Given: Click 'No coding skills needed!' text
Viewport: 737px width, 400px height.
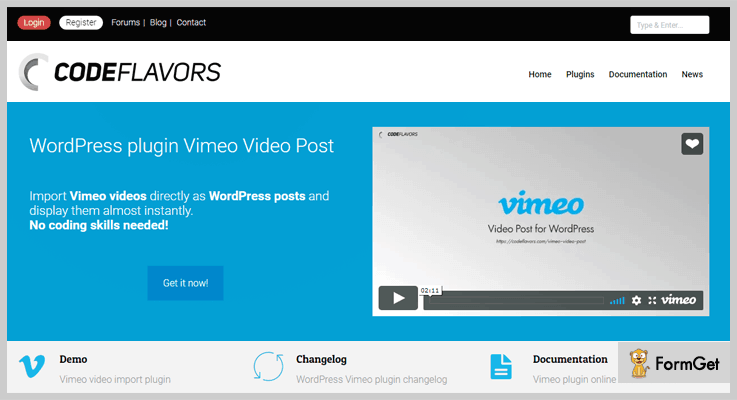Looking at the screenshot, I should (x=99, y=225).
